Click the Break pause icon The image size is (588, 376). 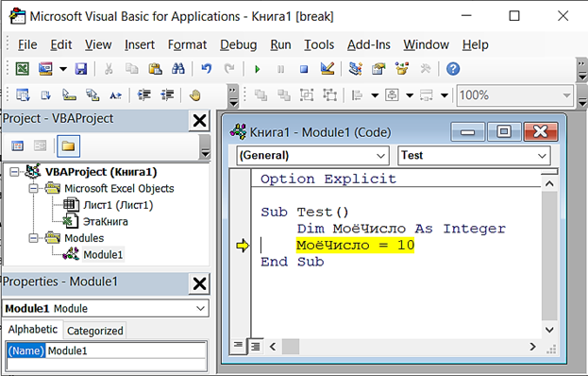tap(280, 69)
